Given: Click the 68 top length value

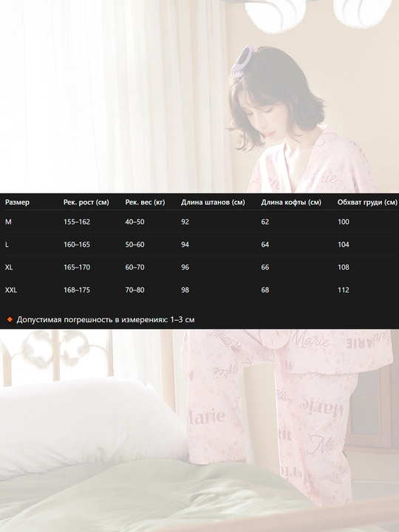Looking at the screenshot, I should click(265, 290).
